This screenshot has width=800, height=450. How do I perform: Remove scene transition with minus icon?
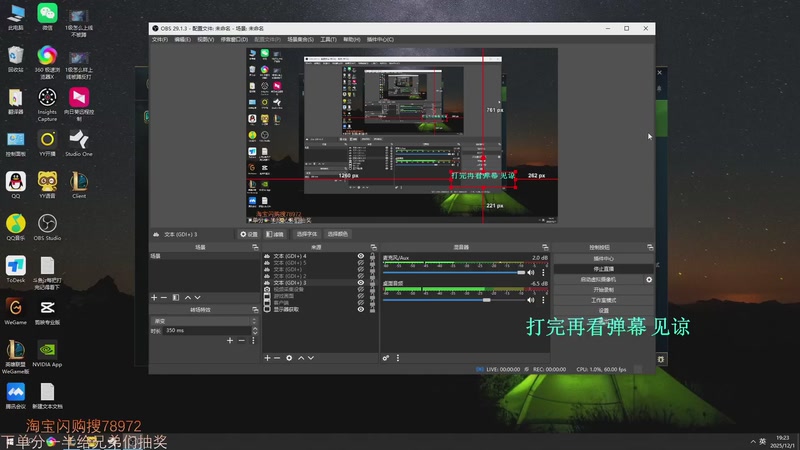(241, 340)
